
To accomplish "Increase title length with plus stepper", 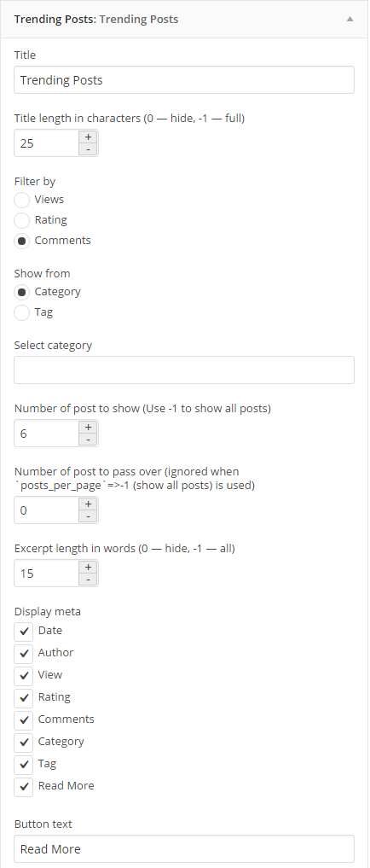I will pos(88,137).
